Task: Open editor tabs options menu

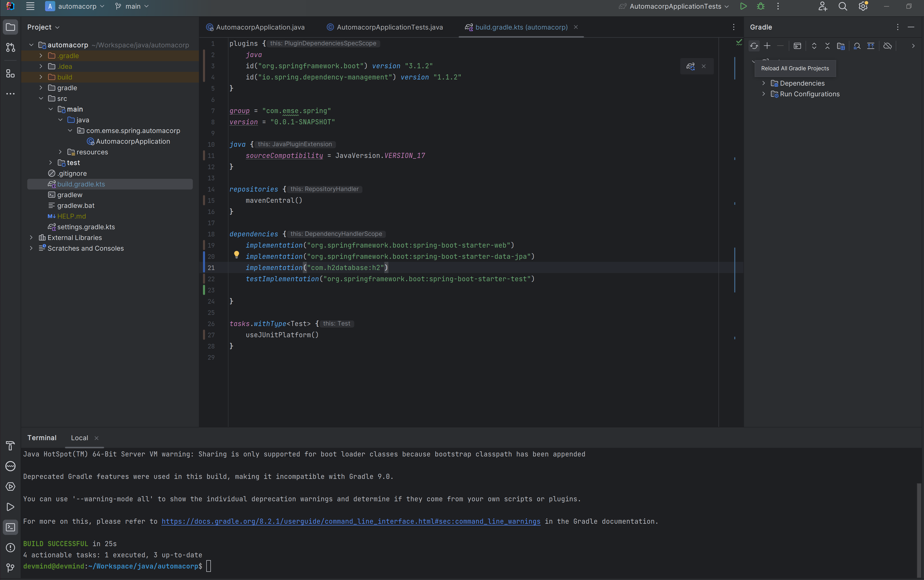Action: 733,27
